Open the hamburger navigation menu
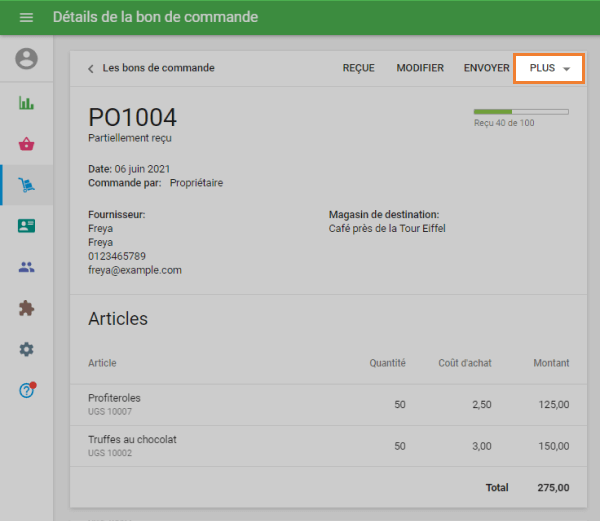This screenshot has width=600, height=521. coord(26,17)
